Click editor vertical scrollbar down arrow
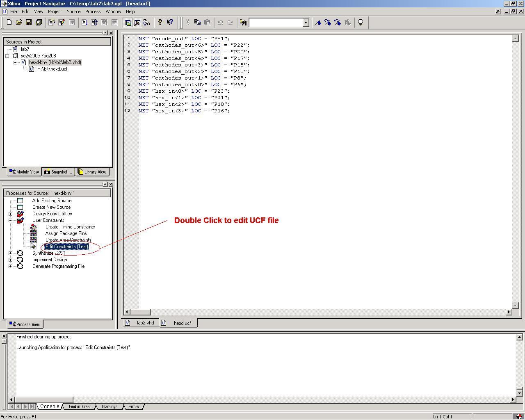Screen dimensions: 525x420 click(516, 305)
